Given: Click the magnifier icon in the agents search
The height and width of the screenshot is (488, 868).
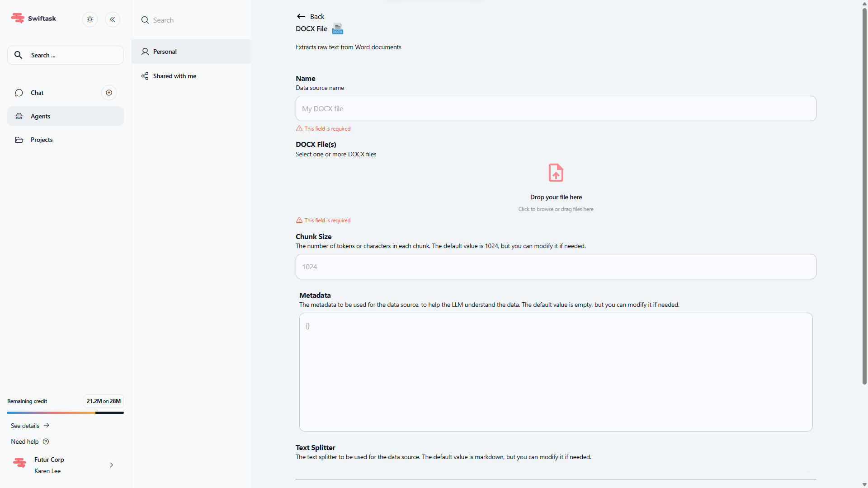Looking at the screenshot, I should coord(145,20).
